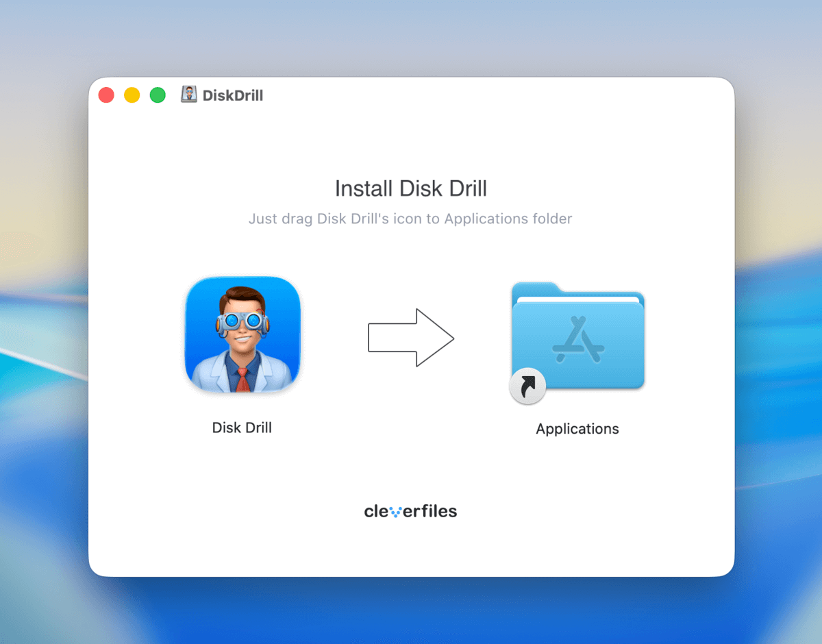822x644 pixels.
Task: Click the title bar of the installer window
Action: tap(411, 95)
